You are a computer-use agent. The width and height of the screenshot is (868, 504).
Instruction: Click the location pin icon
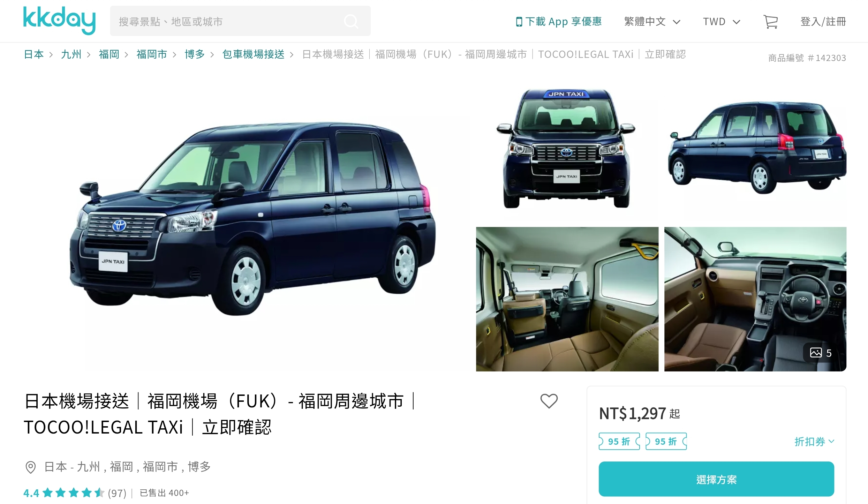click(31, 467)
